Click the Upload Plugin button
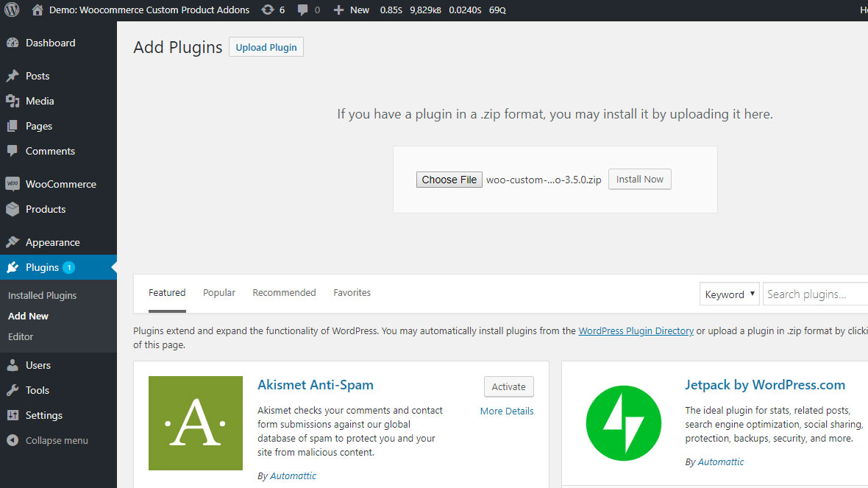Screen dimensions: 868x488 tap(266, 47)
